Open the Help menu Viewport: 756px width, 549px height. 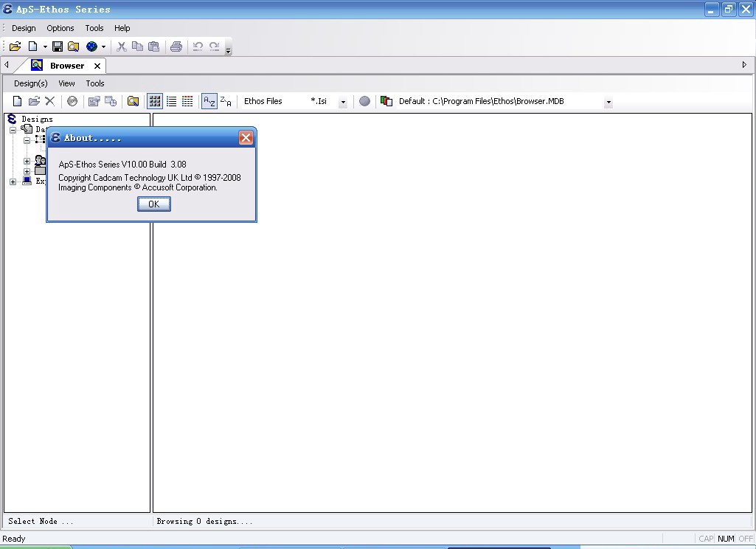[x=122, y=28]
